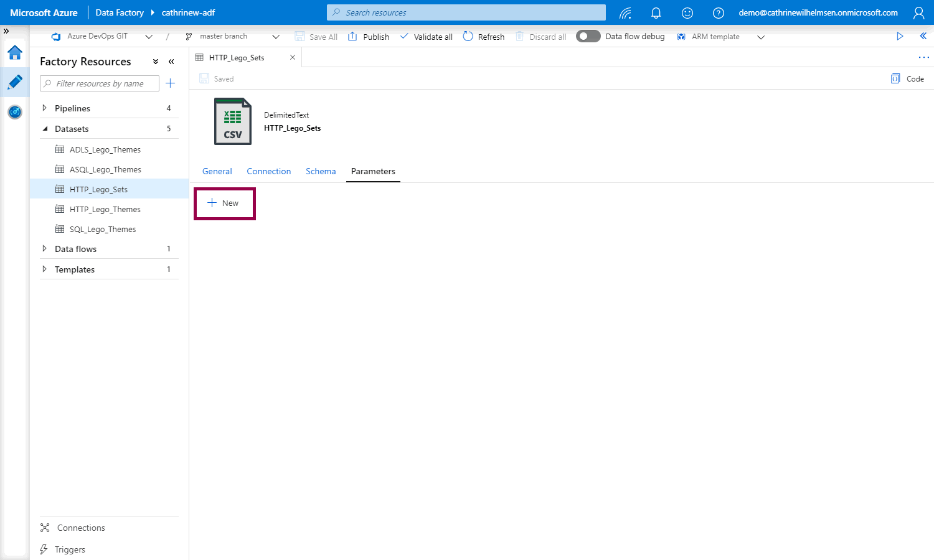
Task: Add new resource with plus icon
Action: [x=171, y=83]
